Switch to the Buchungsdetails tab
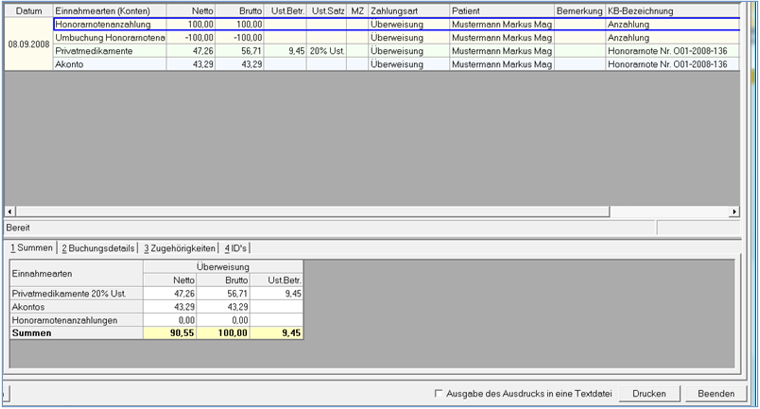 98,248
